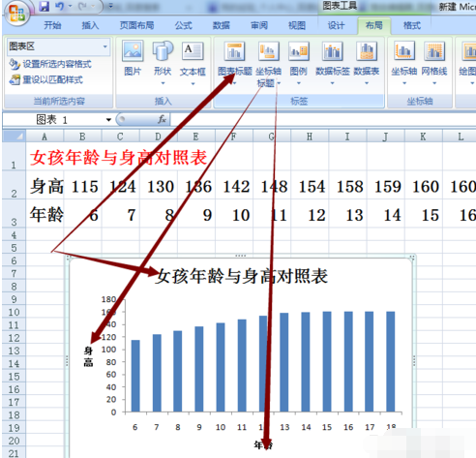Click cell containing 年龄 in row 3
This screenshot has height=458, width=476.
pyautogui.click(x=45, y=214)
